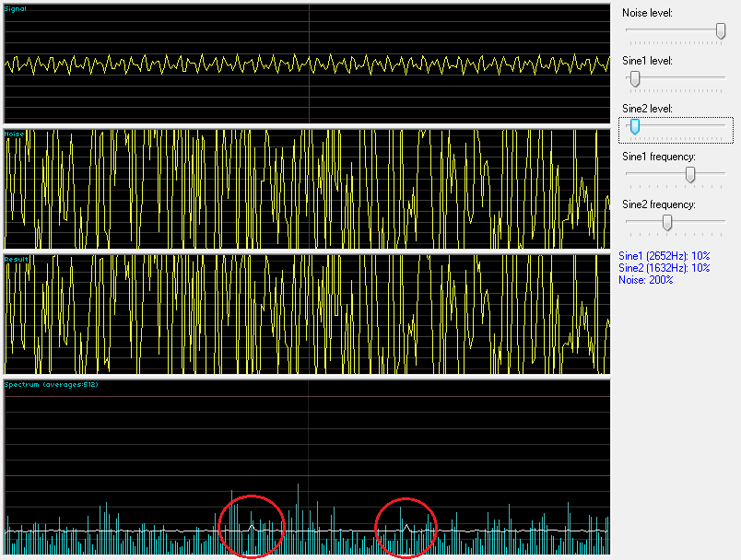Image resolution: width=741 pixels, height=560 pixels.
Task: Click the Noise 200% readout text
Action: [645, 279]
